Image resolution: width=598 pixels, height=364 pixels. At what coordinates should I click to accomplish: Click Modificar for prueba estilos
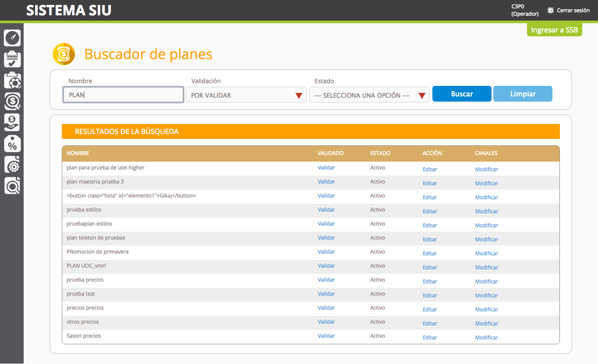click(487, 212)
